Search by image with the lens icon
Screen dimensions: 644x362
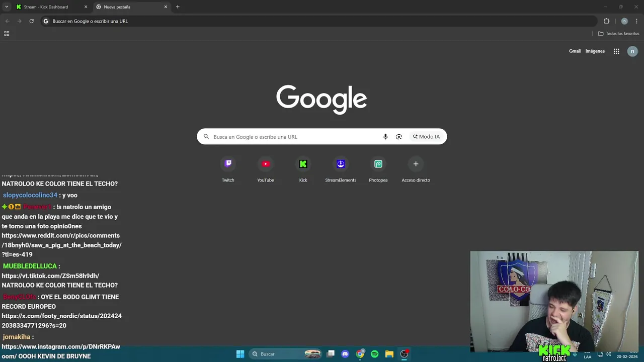pos(399,137)
